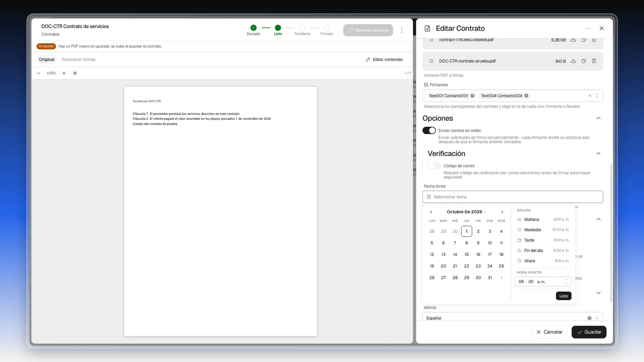The height and width of the screenshot is (362, 644).
Task: Click the Seleccionar fecha input field
Action: point(513,197)
